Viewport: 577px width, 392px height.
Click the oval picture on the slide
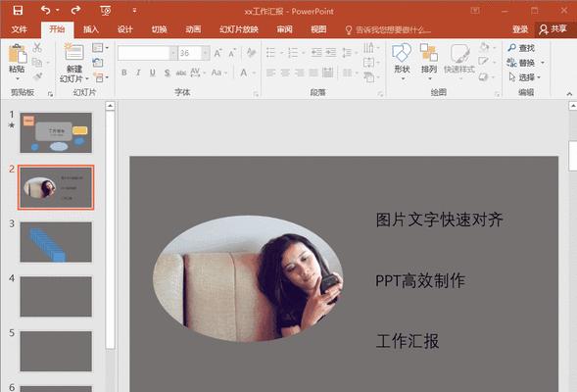tap(249, 278)
